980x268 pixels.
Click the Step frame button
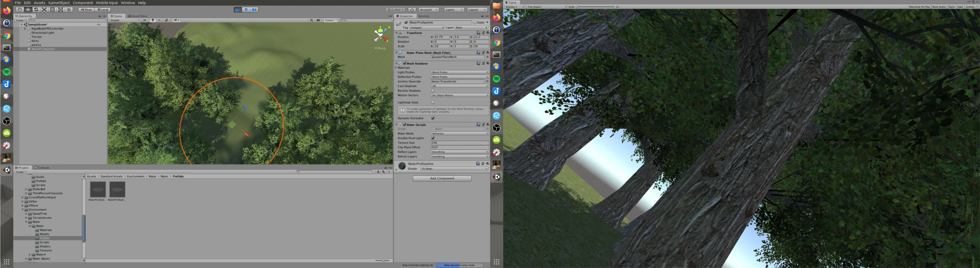click(x=254, y=10)
